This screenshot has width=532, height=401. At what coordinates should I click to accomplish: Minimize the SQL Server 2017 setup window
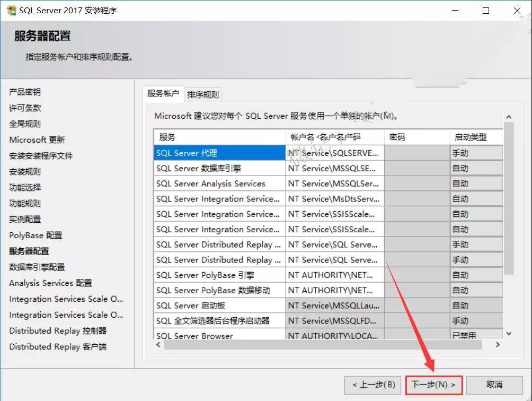tap(455, 11)
